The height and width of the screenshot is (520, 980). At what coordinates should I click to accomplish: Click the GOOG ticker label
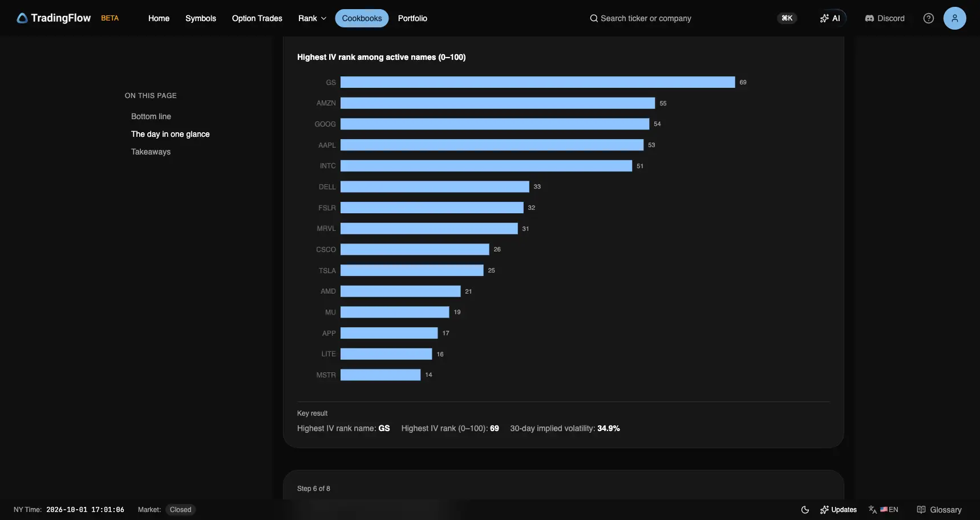pos(325,124)
